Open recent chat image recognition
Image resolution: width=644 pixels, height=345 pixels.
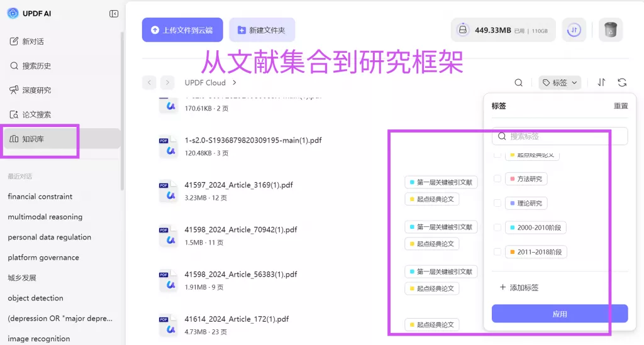(x=38, y=339)
